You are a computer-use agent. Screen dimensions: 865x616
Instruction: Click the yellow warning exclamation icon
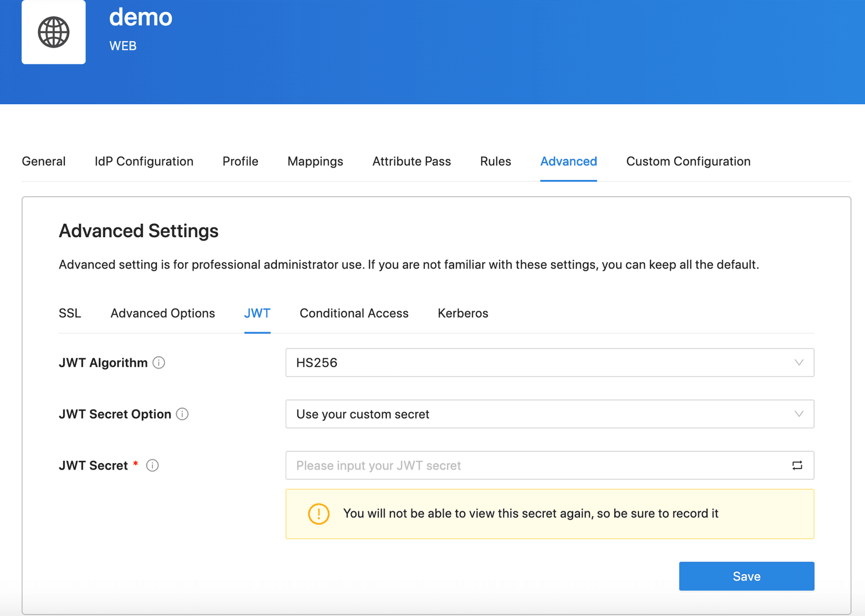pos(318,514)
